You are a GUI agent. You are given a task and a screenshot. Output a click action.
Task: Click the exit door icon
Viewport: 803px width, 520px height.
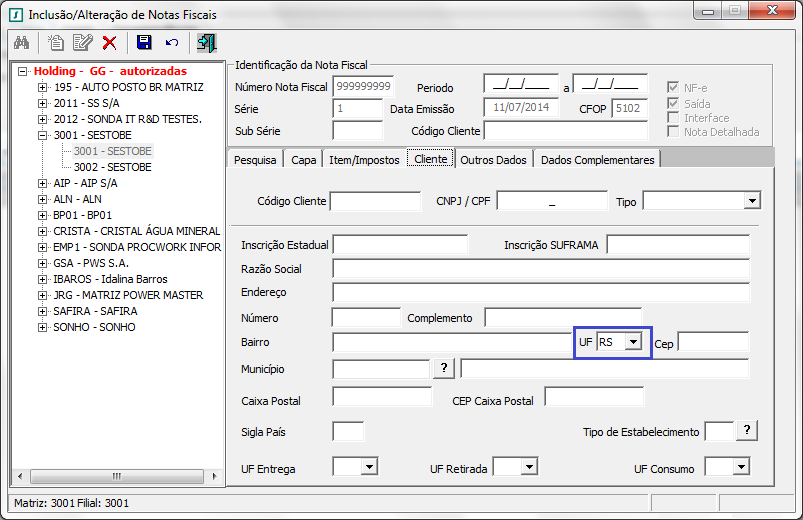[206, 42]
